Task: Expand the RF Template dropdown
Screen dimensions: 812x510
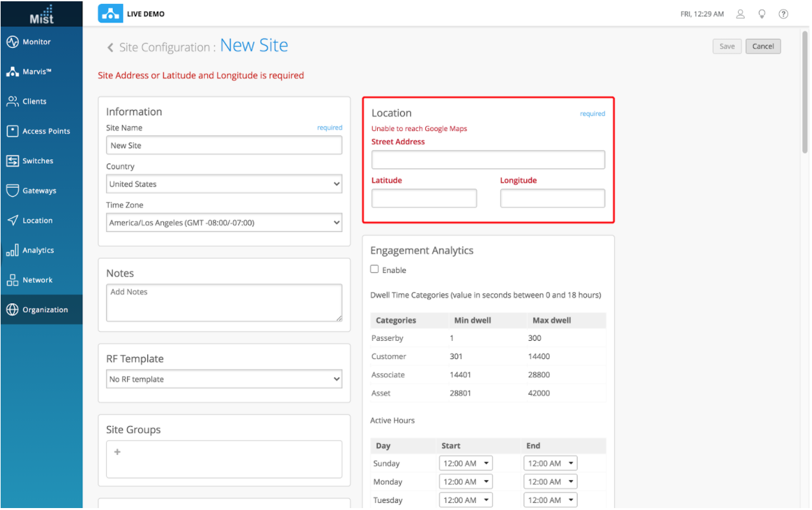Action: click(224, 379)
